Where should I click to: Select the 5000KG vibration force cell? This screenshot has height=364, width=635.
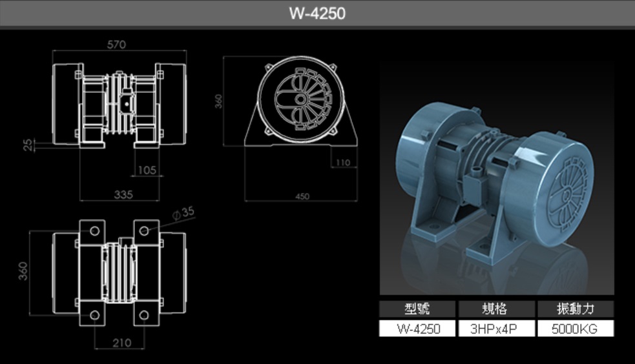point(576,329)
